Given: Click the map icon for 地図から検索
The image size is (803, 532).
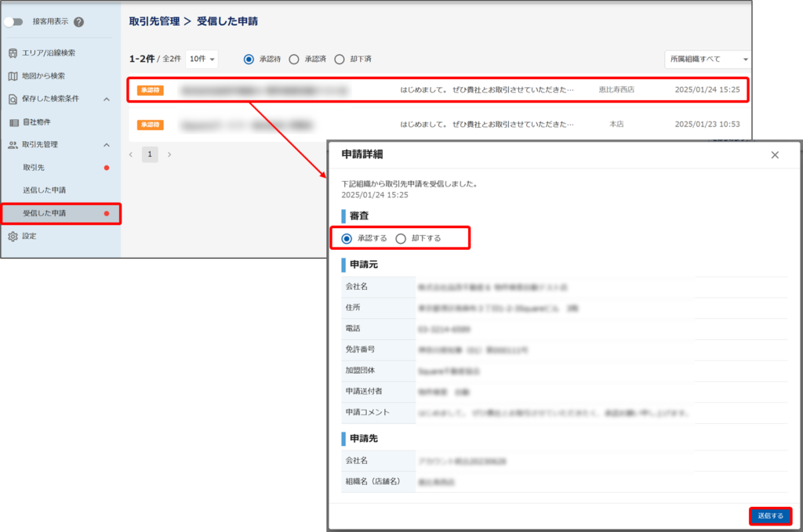Looking at the screenshot, I should pos(13,76).
